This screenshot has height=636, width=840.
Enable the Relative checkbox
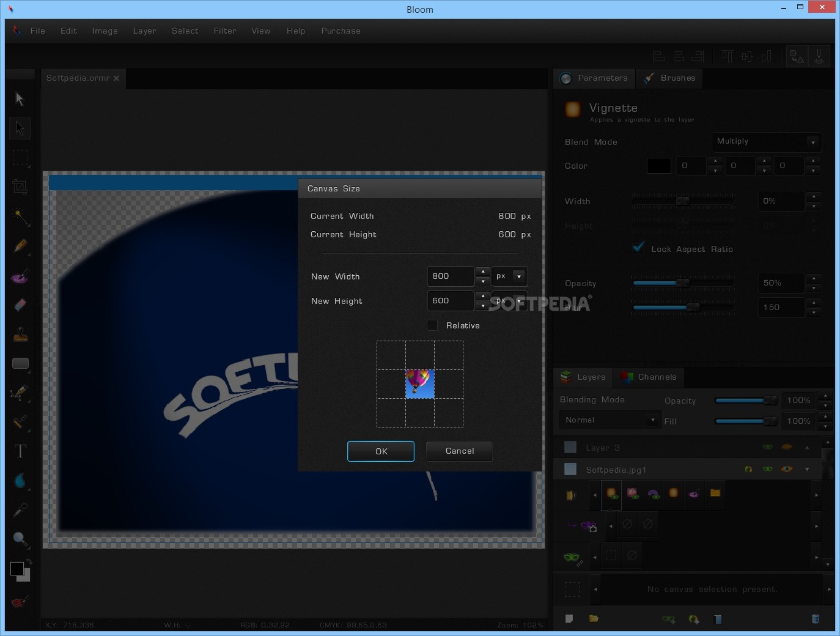tap(432, 325)
